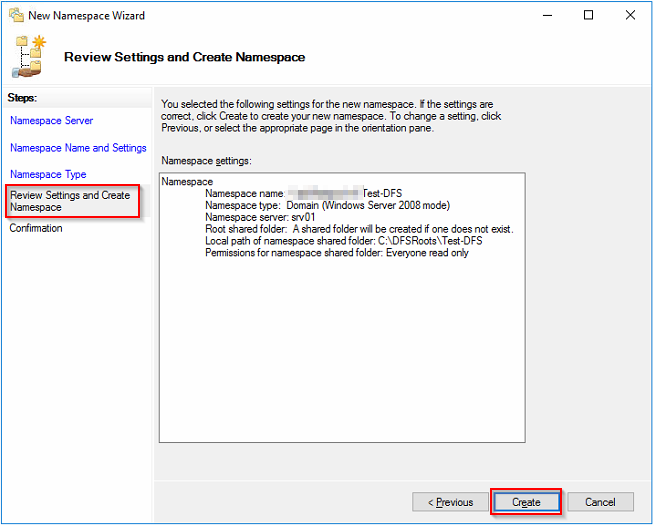Minimize the New Namespace Wizard window
The height and width of the screenshot is (526, 654).
point(545,15)
